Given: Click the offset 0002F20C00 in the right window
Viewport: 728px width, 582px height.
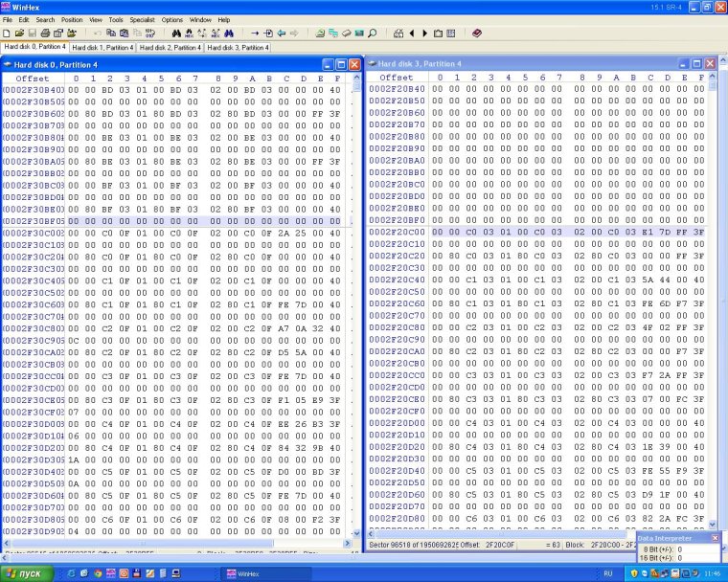Looking at the screenshot, I should click(397, 232).
